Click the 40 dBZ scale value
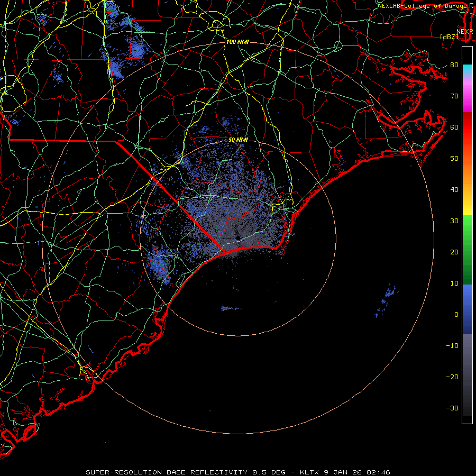476x476 pixels. 454,190
